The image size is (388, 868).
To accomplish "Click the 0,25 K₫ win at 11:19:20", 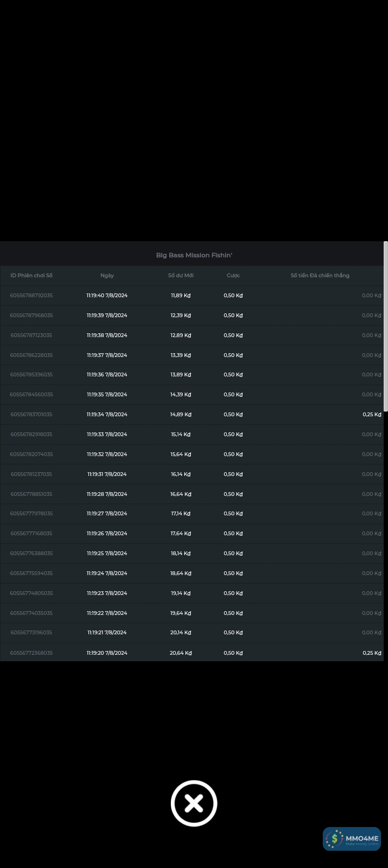I will coord(371,653).
